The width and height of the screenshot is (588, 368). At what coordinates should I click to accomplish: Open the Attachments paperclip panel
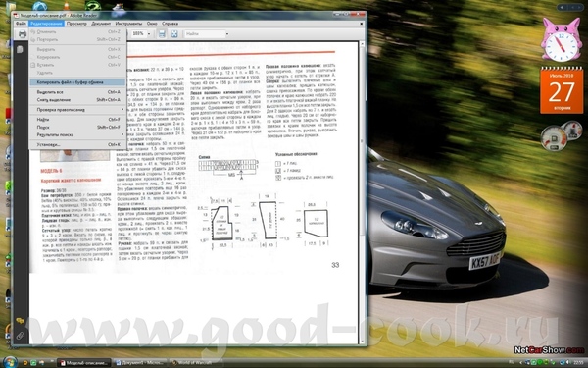pos(20,336)
